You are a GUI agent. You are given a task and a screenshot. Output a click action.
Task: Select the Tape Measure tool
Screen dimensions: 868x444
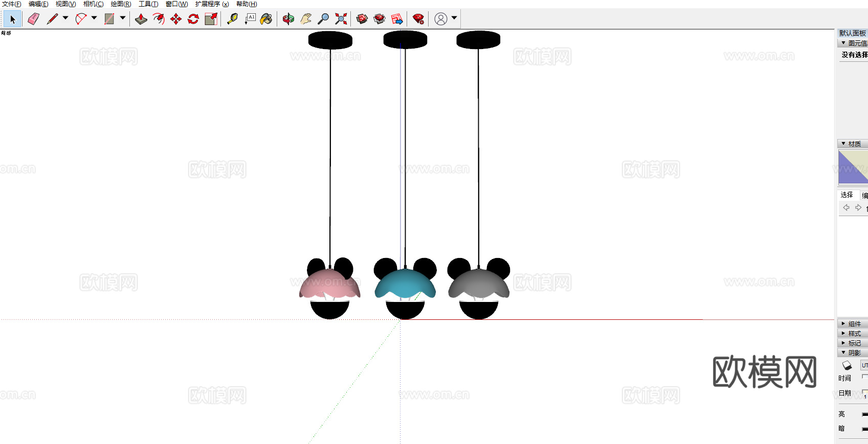click(233, 19)
